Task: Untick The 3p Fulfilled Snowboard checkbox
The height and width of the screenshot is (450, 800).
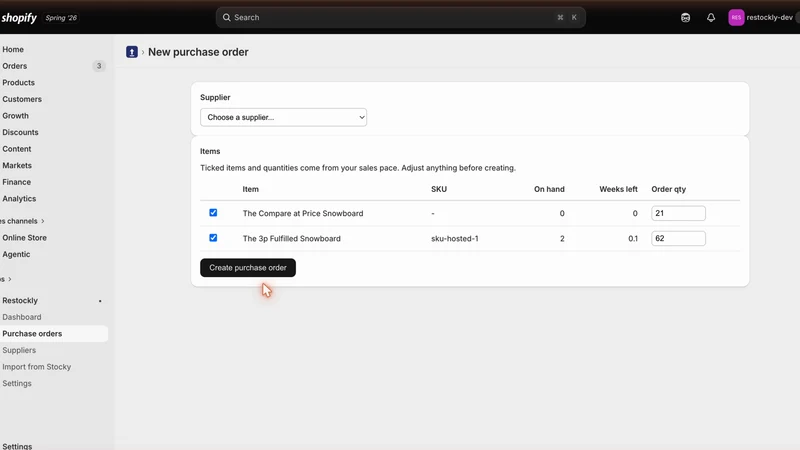Action: coord(213,238)
